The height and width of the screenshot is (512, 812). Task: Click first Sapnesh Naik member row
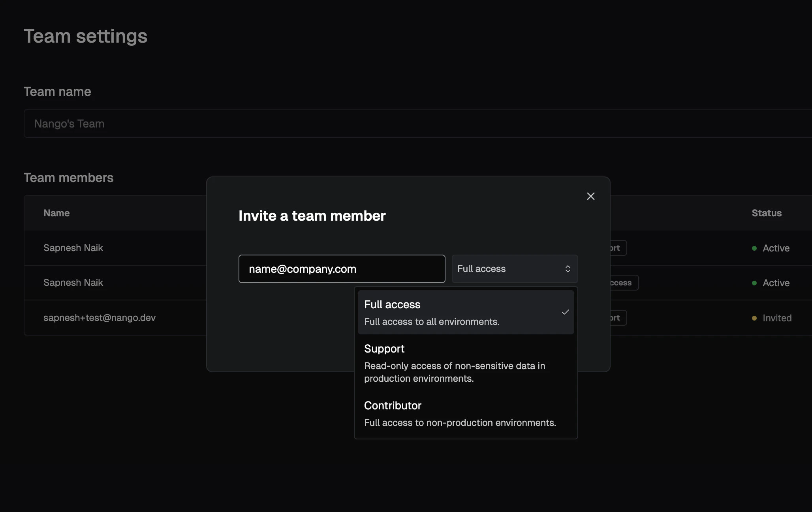point(73,248)
